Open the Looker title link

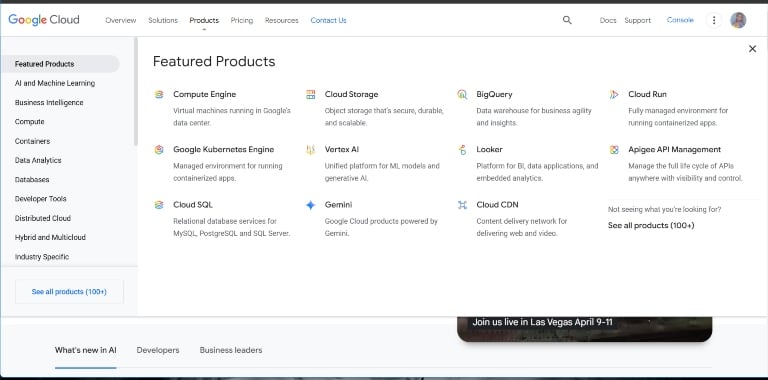489,149
